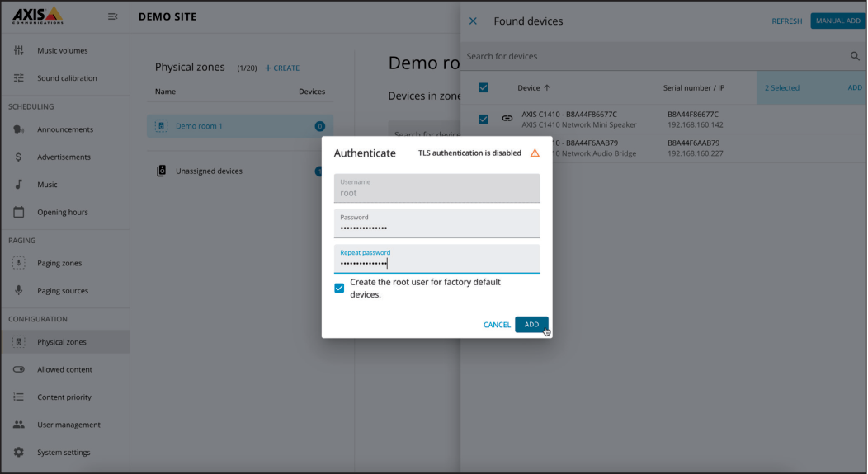Click the device search magnifier icon
The width and height of the screenshot is (868, 474).
(x=855, y=56)
